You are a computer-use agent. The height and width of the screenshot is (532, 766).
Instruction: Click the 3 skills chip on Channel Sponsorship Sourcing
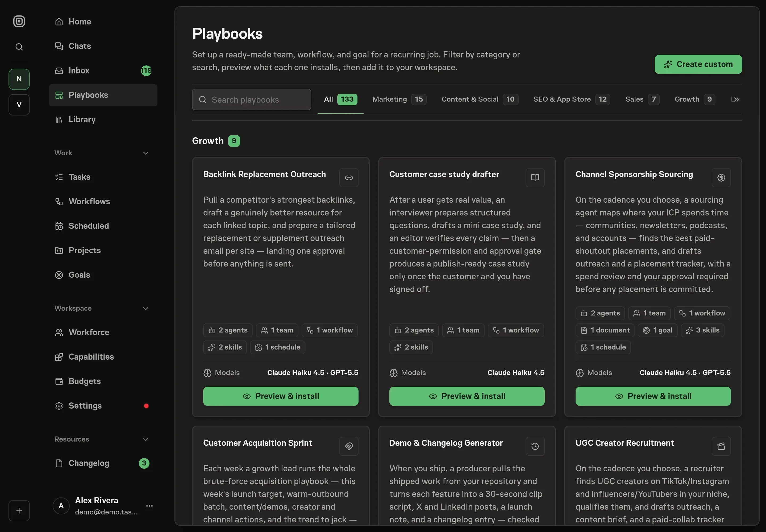[x=703, y=330]
